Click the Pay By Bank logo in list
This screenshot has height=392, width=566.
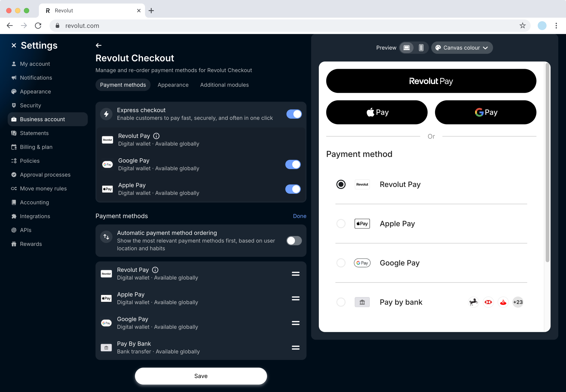pyautogui.click(x=106, y=348)
